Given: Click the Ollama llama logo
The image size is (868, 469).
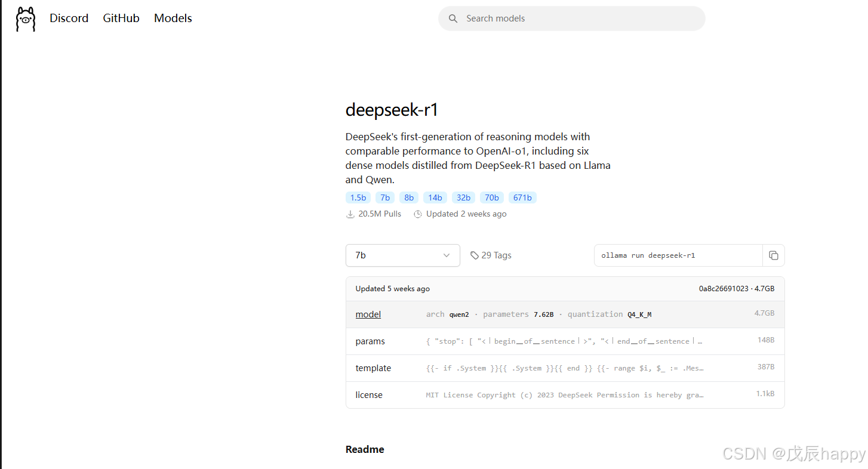Looking at the screenshot, I should [x=26, y=18].
